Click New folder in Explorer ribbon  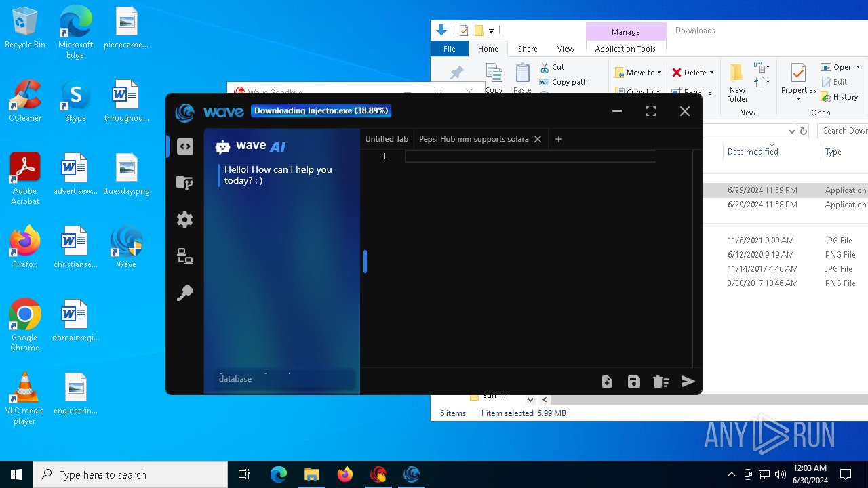(737, 83)
